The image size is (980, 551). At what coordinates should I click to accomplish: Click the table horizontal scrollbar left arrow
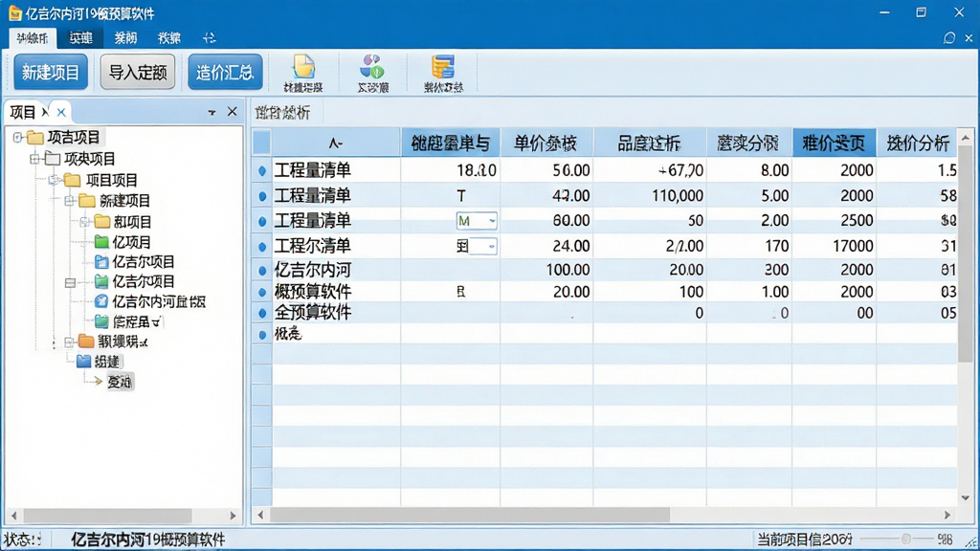coord(260,516)
